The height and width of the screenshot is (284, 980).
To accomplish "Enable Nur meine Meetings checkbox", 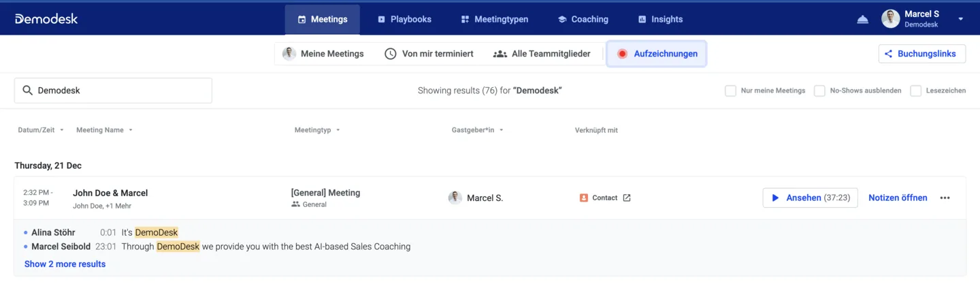I will click(x=730, y=91).
